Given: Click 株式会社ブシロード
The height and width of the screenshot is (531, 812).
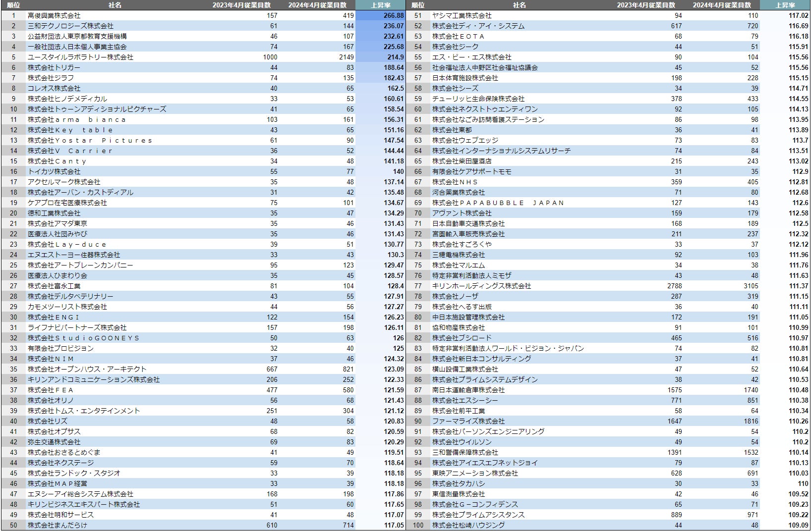Looking at the screenshot, I should [x=462, y=338].
